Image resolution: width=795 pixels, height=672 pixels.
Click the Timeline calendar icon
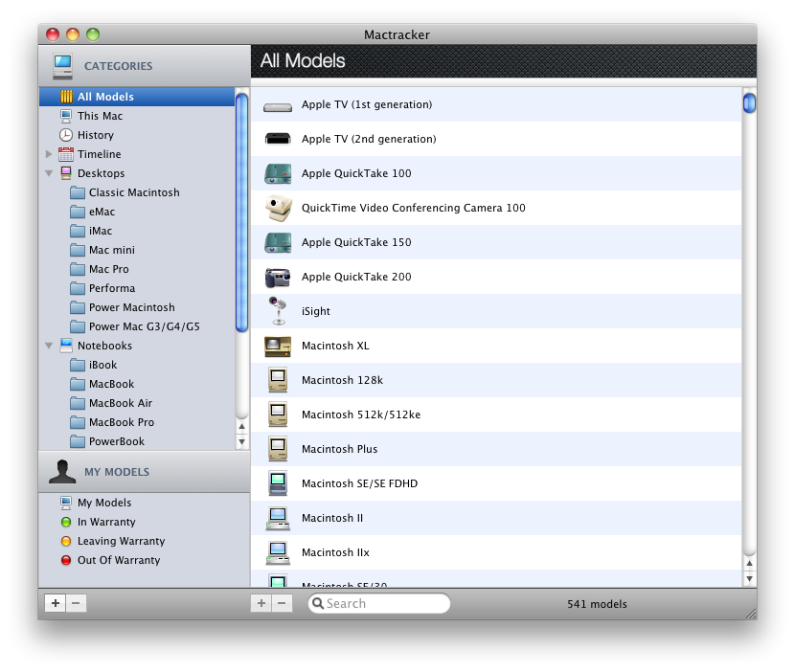[x=66, y=154]
